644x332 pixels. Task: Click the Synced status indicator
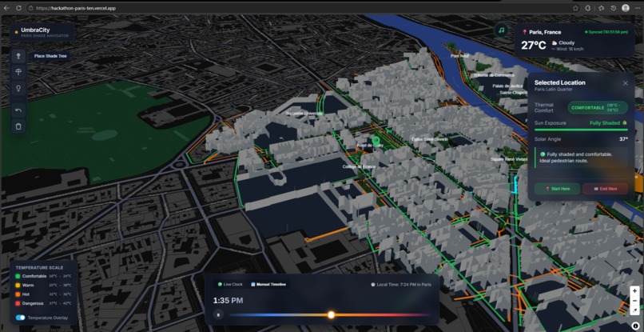click(606, 32)
